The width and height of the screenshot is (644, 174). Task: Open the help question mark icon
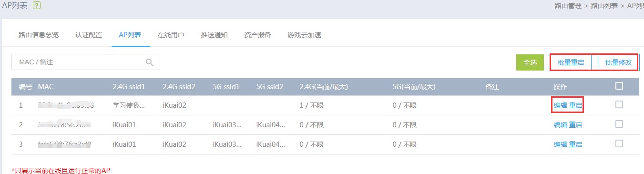pos(37,6)
